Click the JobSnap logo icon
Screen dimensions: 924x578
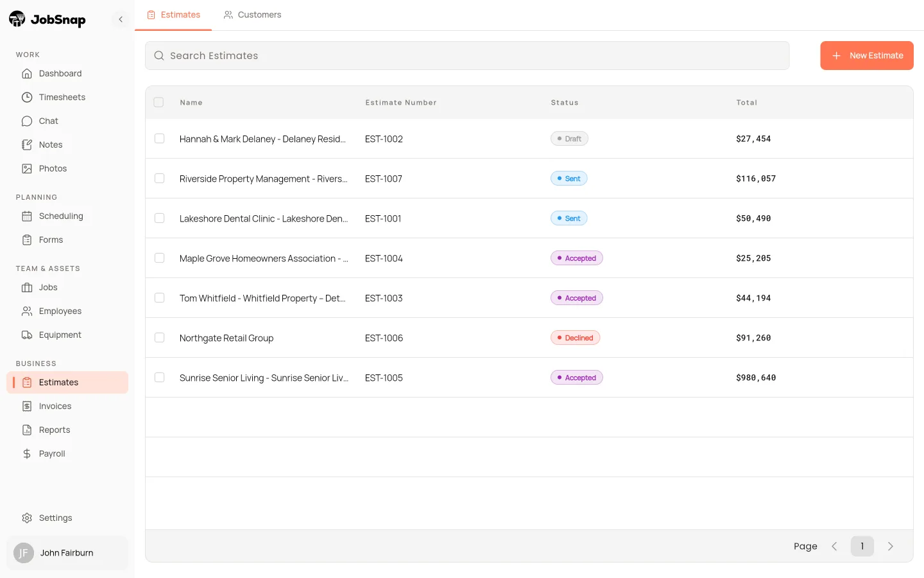pyautogui.click(x=17, y=19)
